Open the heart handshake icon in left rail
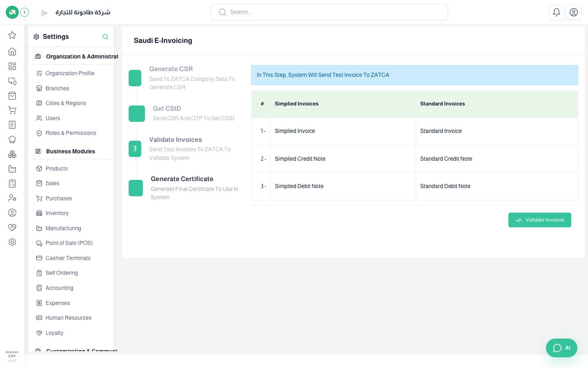 (x=12, y=227)
